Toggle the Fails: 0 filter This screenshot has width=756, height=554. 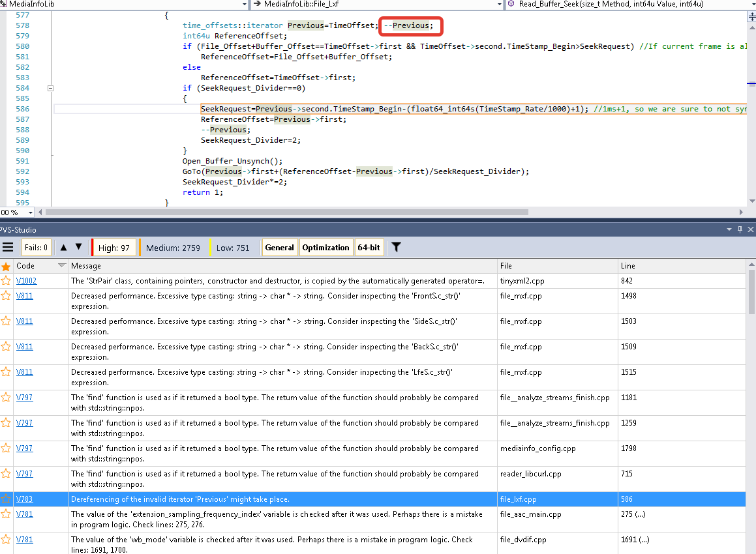[x=36, y=248]
